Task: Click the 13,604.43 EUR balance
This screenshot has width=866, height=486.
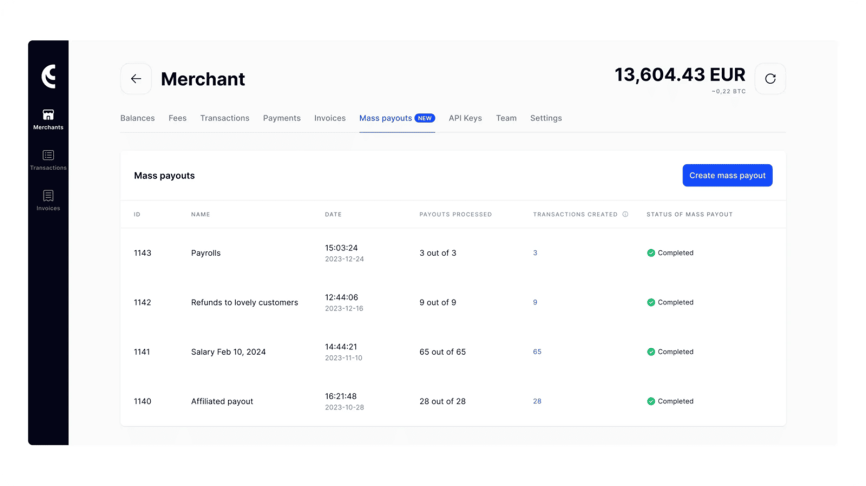Action: (x=680, y=75)
